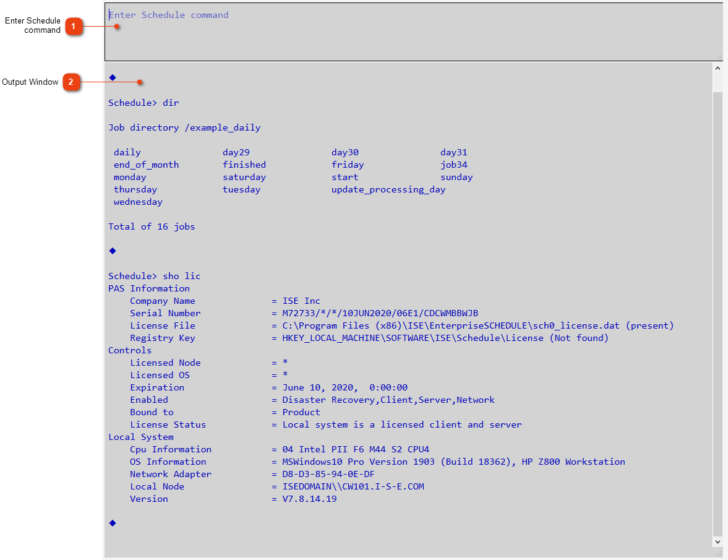Viewport: 728px width, 560px height.
Task: Click the Serial Number value
Action: tap(380, 313)
